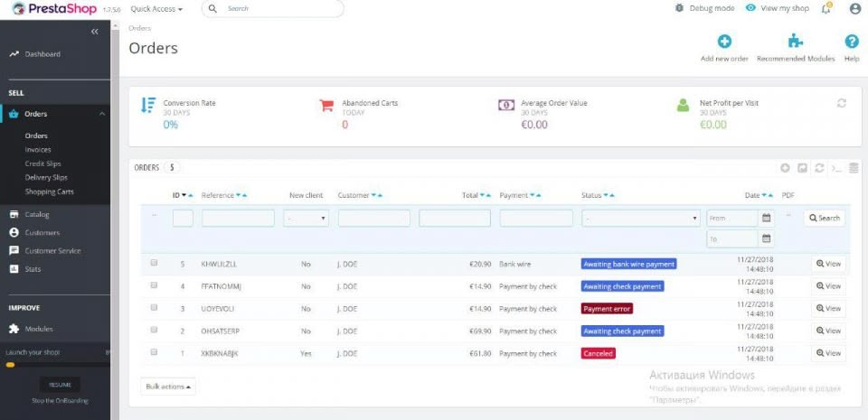Open calendar for date To filter

coord(766,238)
